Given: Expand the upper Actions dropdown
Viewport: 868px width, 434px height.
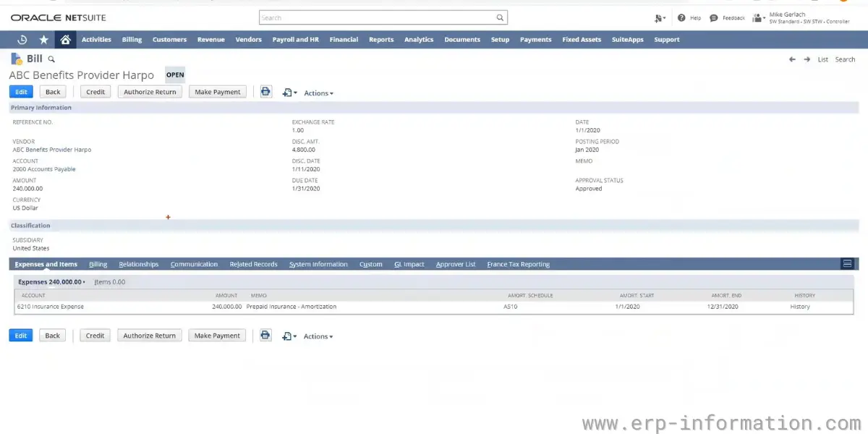Looking at the screenshot, I should point(318,93).
